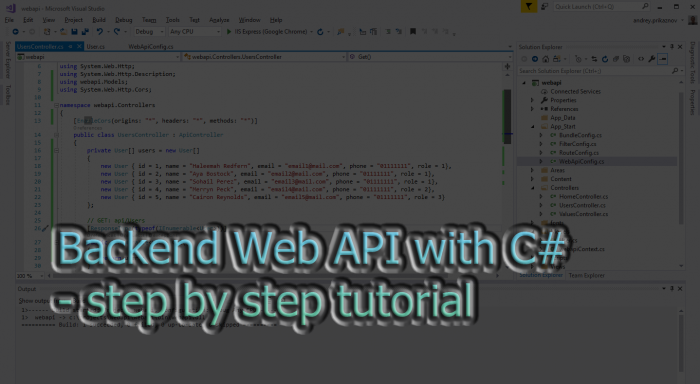Screen dimensions: 700x384
Task: Open the Debug configuration dropdown
Action: (x=150, y=32)
